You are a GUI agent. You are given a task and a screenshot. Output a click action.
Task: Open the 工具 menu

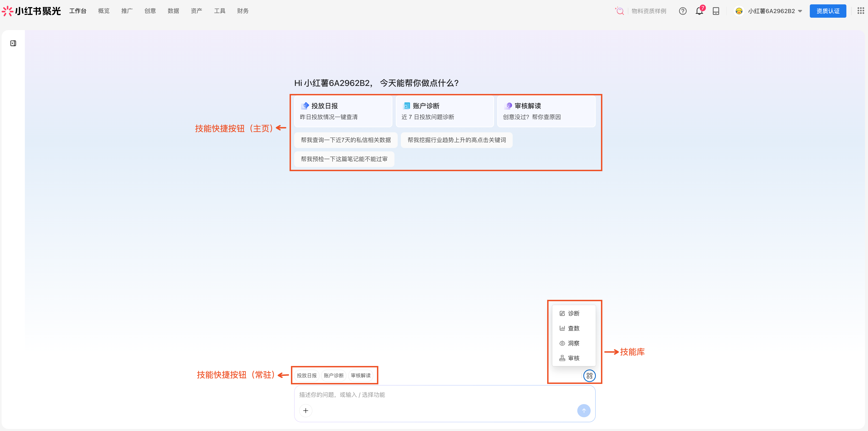pos(220,11)
